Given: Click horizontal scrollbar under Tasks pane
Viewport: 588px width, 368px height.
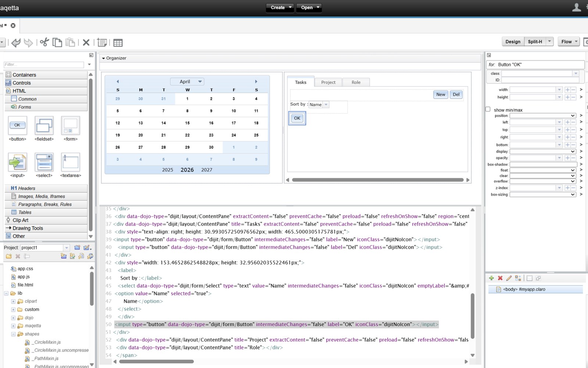Looking at the screenshot, I should [x=377, y=180].
